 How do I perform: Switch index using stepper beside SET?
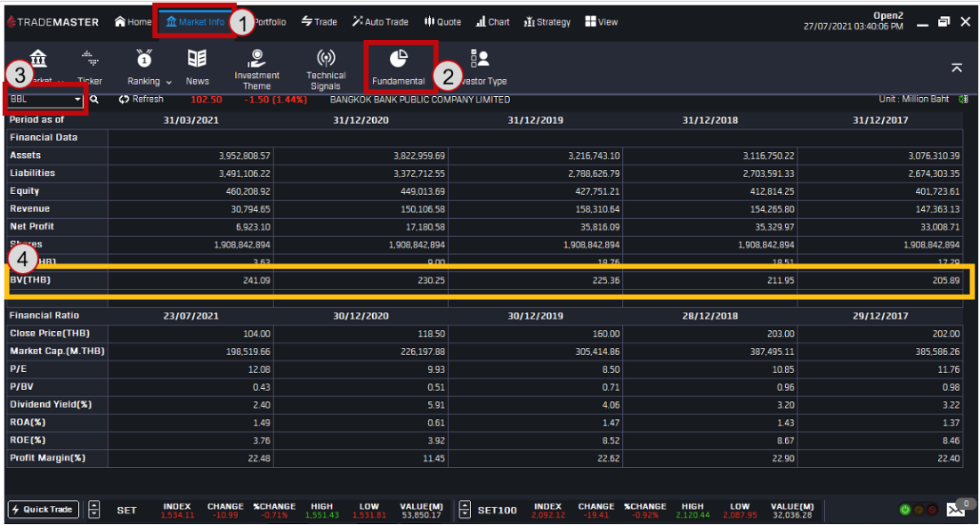(94, 510)
